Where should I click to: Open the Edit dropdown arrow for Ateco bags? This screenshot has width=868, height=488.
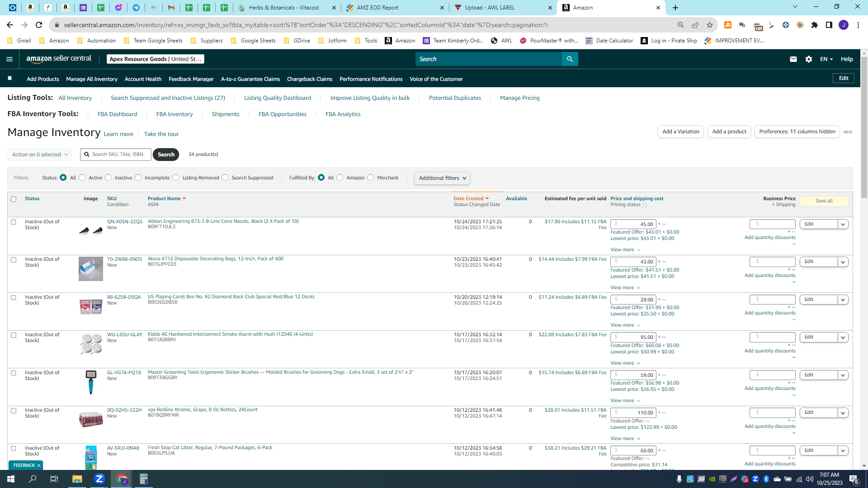[x=843, y=262]
